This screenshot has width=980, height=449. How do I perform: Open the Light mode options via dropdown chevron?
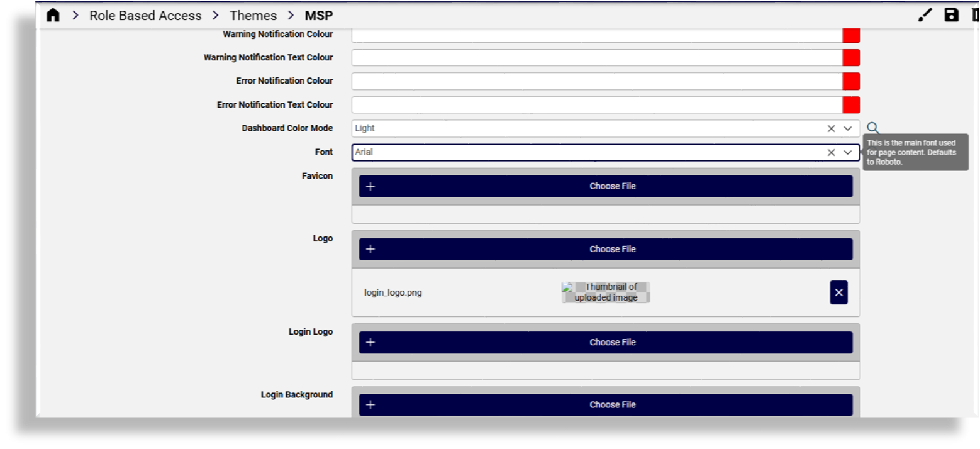pos(849,128)
